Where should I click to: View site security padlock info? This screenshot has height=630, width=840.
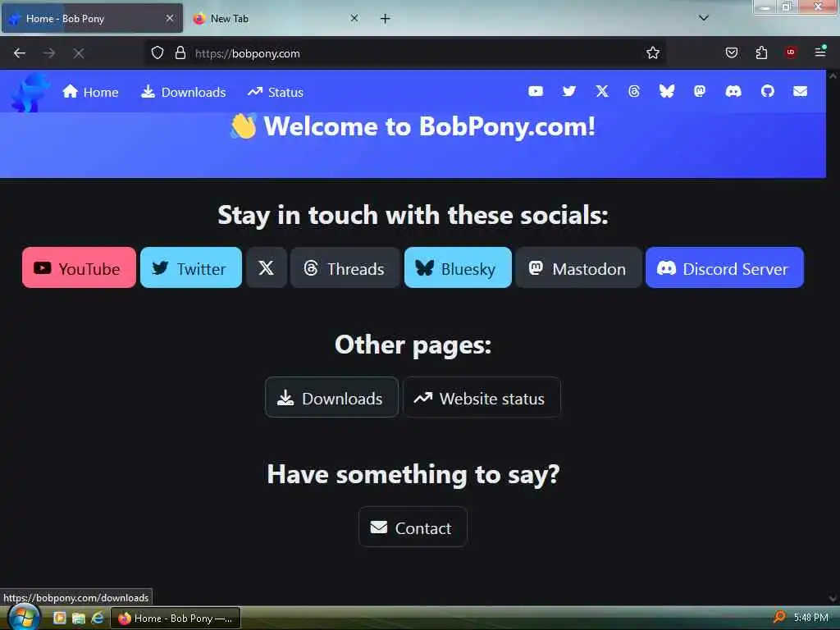(180, 53)
